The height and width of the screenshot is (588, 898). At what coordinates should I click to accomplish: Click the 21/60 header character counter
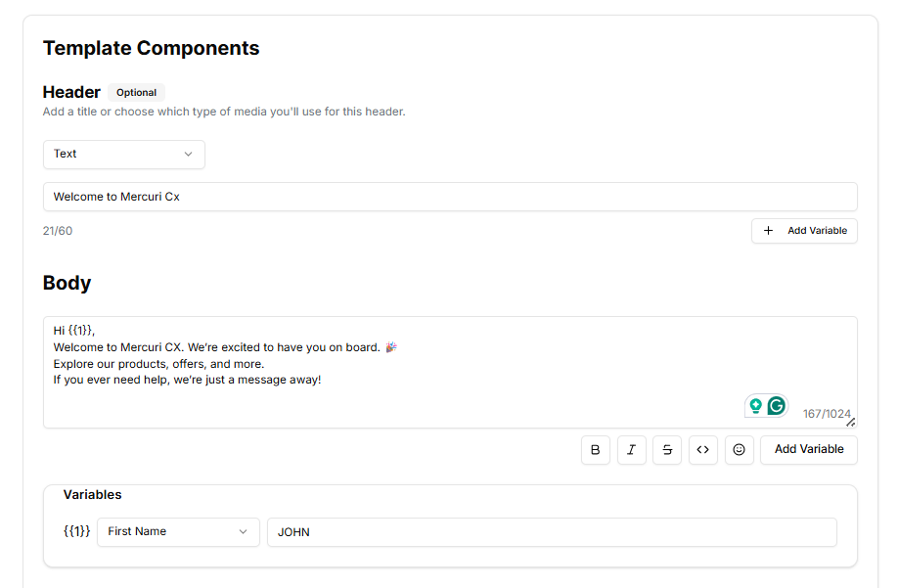click(58, 231)
